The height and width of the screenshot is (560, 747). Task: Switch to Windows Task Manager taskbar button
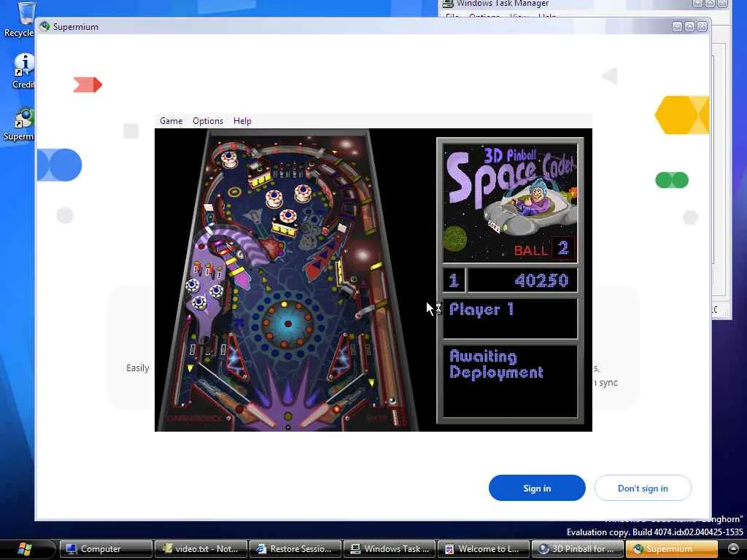(x=390, y=549)
